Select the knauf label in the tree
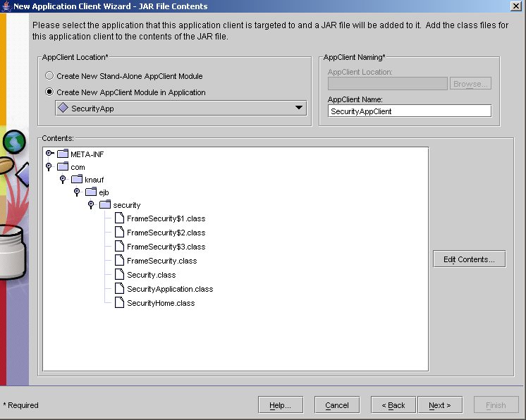The width and height of the screenshot is (526, 420). 94,180
